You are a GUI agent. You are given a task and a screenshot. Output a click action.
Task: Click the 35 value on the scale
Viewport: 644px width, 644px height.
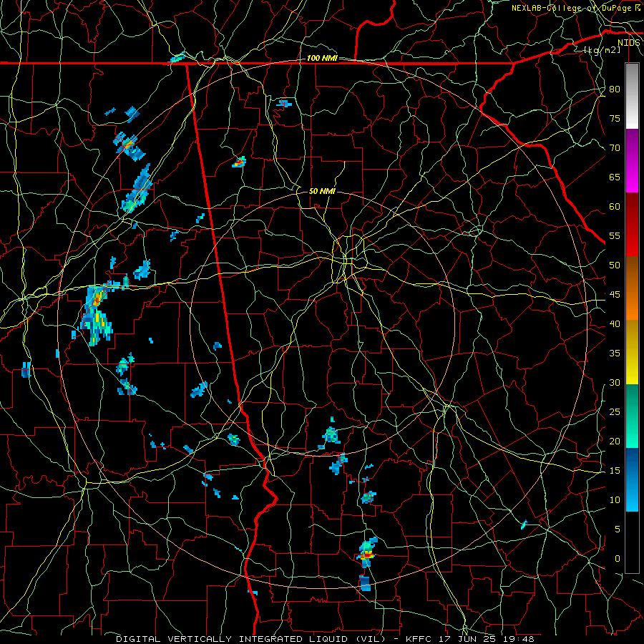point(615,353)
